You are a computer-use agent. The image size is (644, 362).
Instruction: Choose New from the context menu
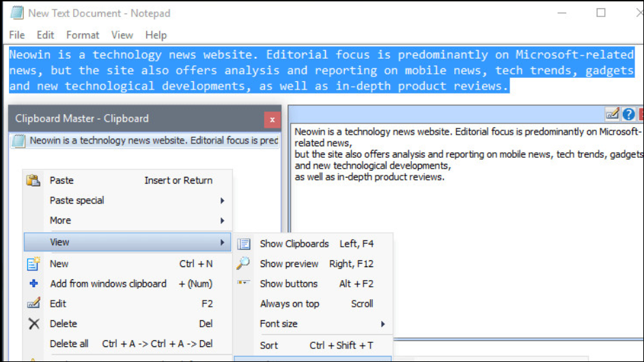[x=128, y=264]
